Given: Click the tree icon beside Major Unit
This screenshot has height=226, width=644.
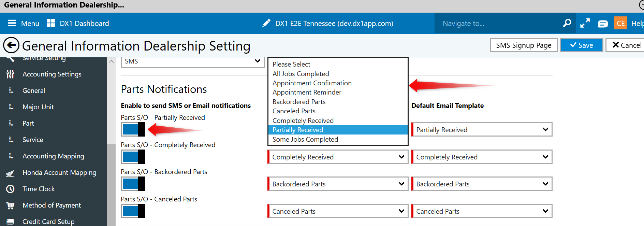Looking at the screenshot, I should coord(11,107).
